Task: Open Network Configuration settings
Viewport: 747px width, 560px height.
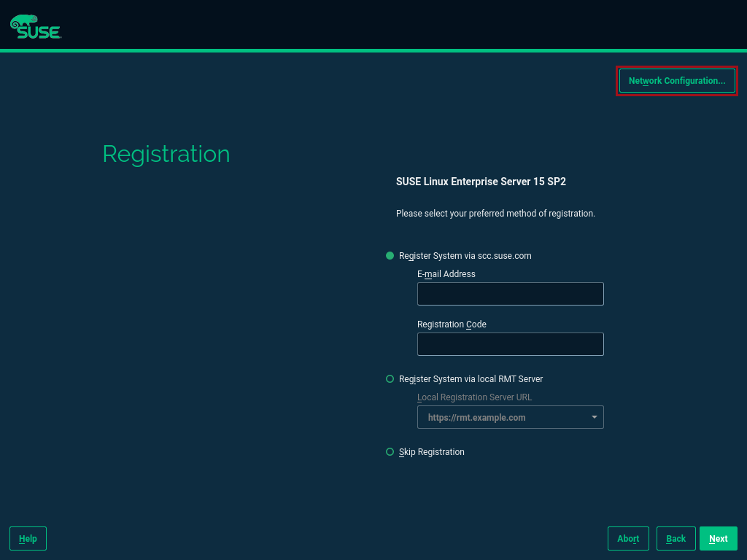Action: (x=676, y=80)
